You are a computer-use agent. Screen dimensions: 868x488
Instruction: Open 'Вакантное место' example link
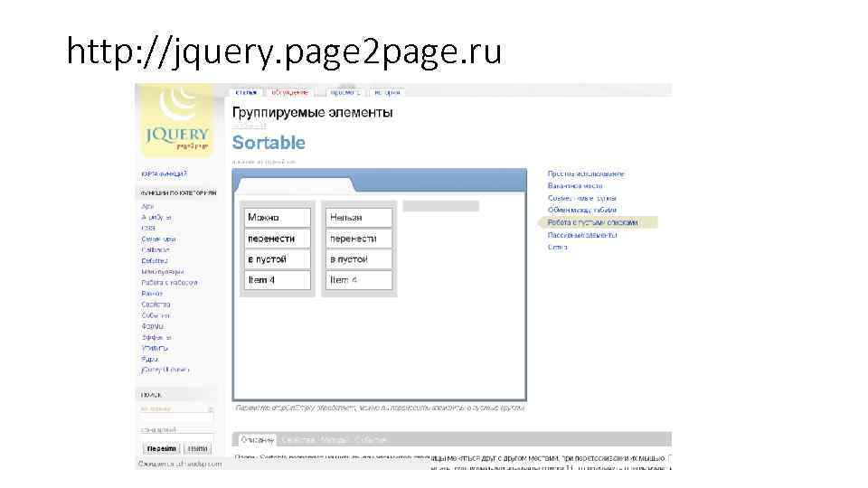(575, 186)
